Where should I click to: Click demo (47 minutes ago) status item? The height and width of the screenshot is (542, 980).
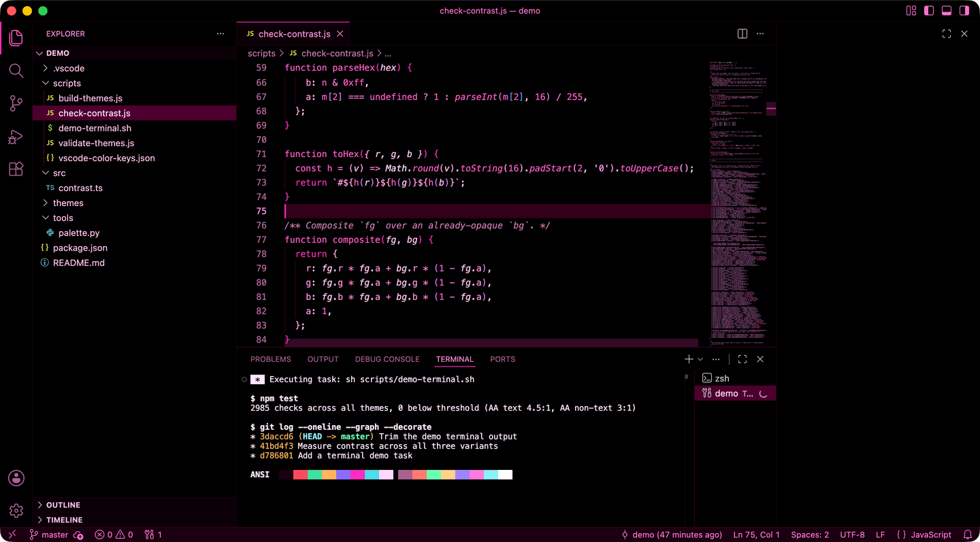coord(671,535)
